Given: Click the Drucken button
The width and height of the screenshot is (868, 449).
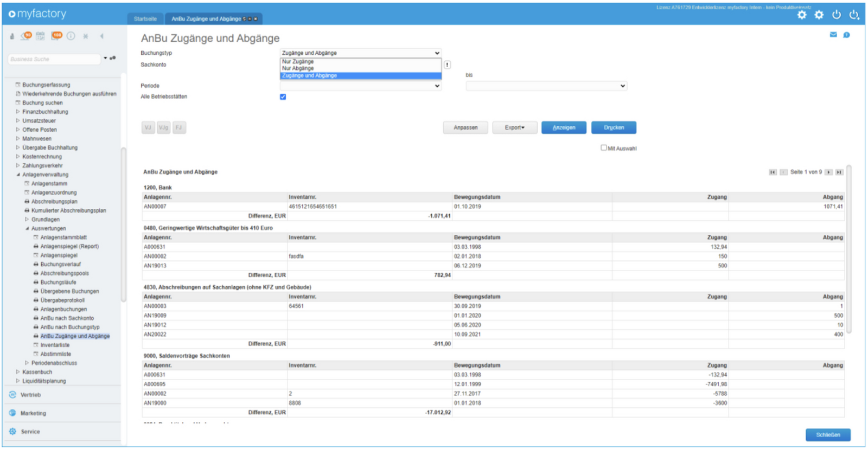Looking at the screenshot, I should pyautogui.click(x=614, y=127).
